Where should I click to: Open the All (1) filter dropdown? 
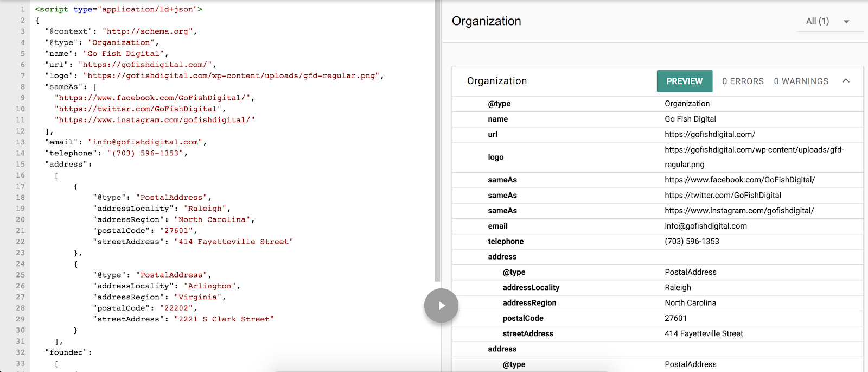point(818,21)
